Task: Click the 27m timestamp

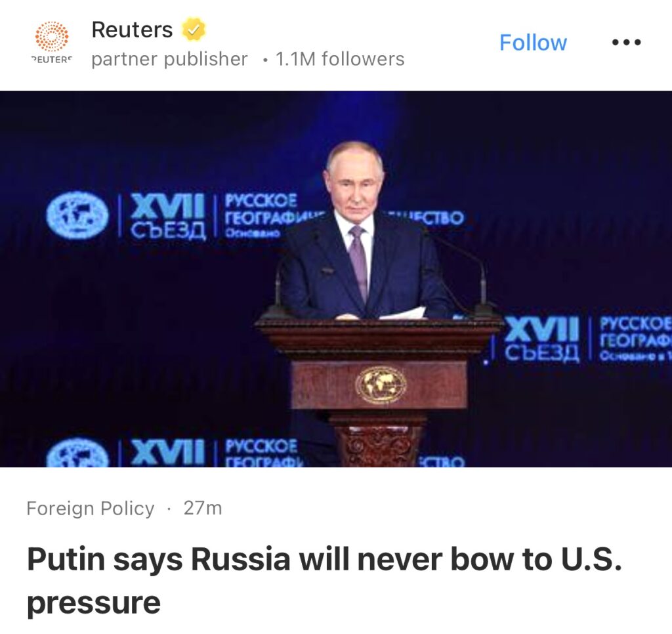Action: [x=203, y=509]
